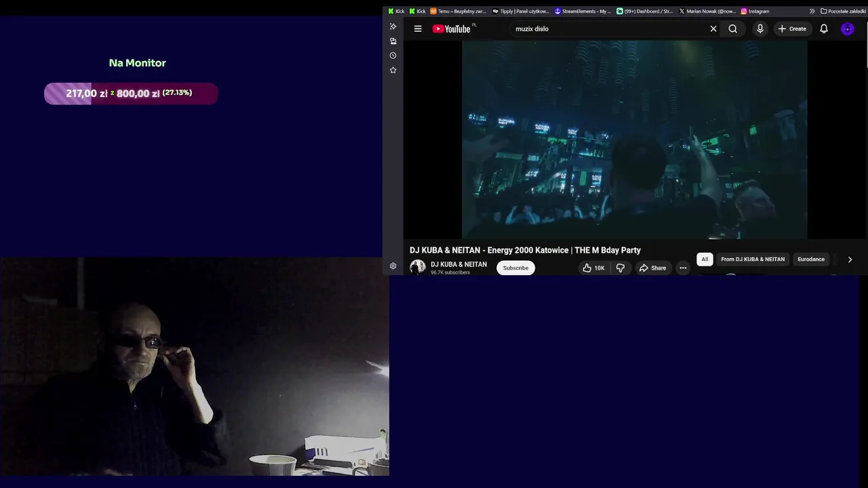Clear the search query with X
The image size is (868, 488).
713,28
